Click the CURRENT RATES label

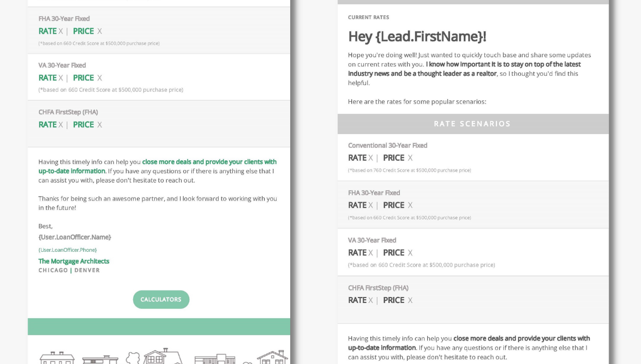[369, 17]
